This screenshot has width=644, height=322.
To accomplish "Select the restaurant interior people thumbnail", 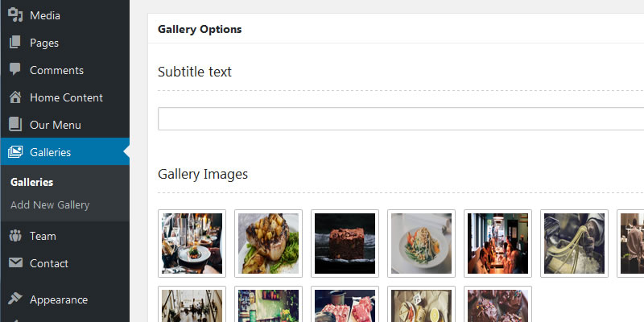I will 497,243.
